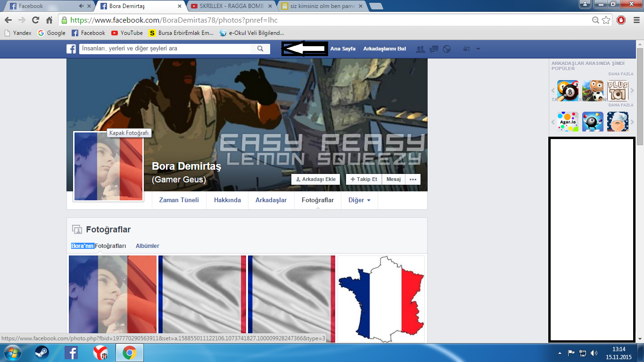
Task: Open the Plus 101 game icon
Action: 618,90
